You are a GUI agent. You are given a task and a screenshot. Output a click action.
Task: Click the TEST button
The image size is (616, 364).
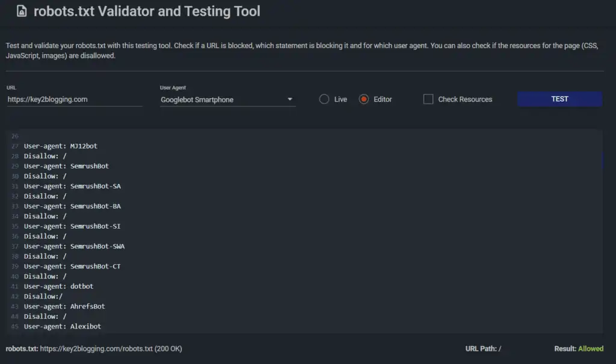(559, 99)
